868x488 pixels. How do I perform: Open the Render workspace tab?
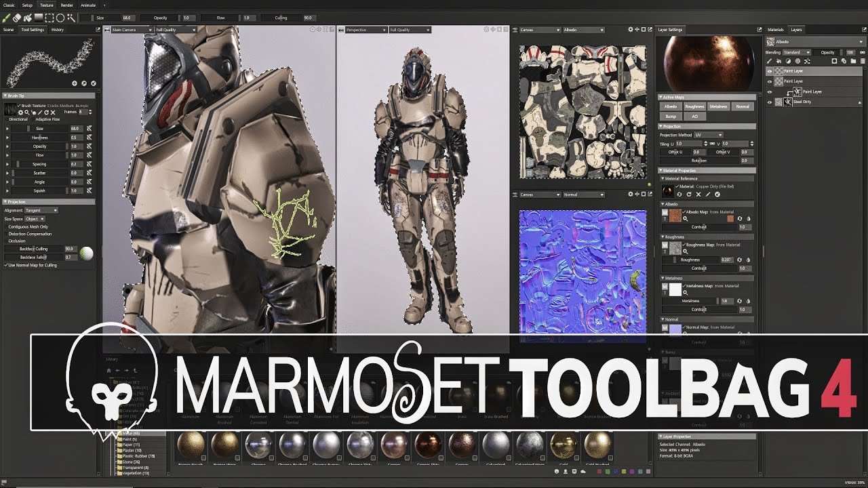67,5
